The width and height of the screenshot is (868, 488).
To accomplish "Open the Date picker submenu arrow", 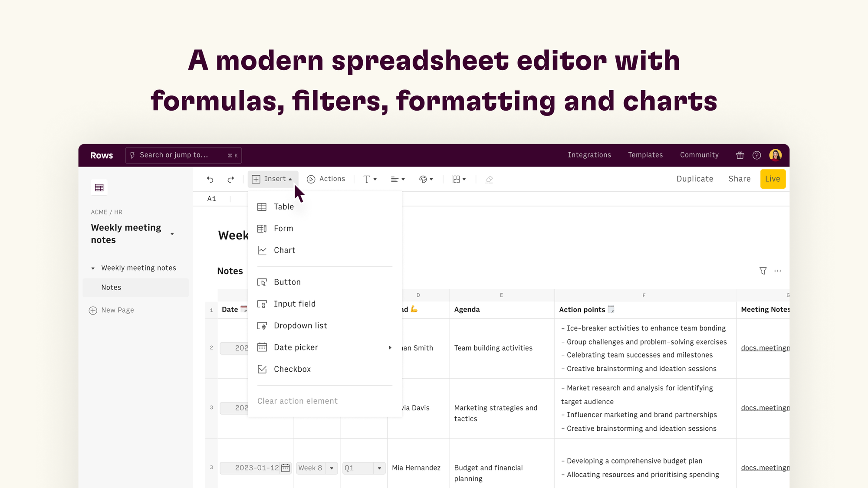I will [389, 347].
